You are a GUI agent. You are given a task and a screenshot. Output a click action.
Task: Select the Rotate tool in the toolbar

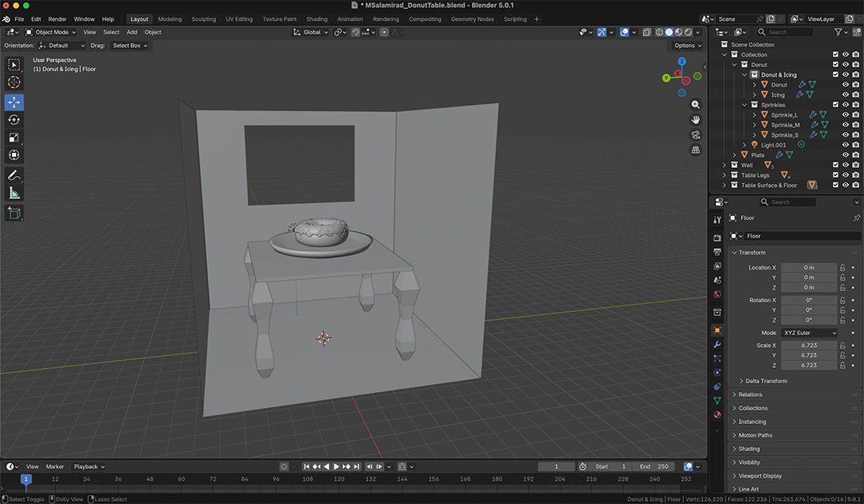click(x=14, y=119)
